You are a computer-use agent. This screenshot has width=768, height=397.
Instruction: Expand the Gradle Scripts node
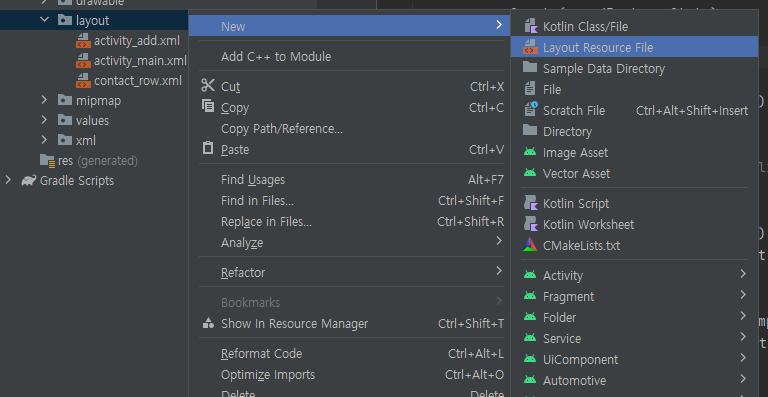[8, 181]
